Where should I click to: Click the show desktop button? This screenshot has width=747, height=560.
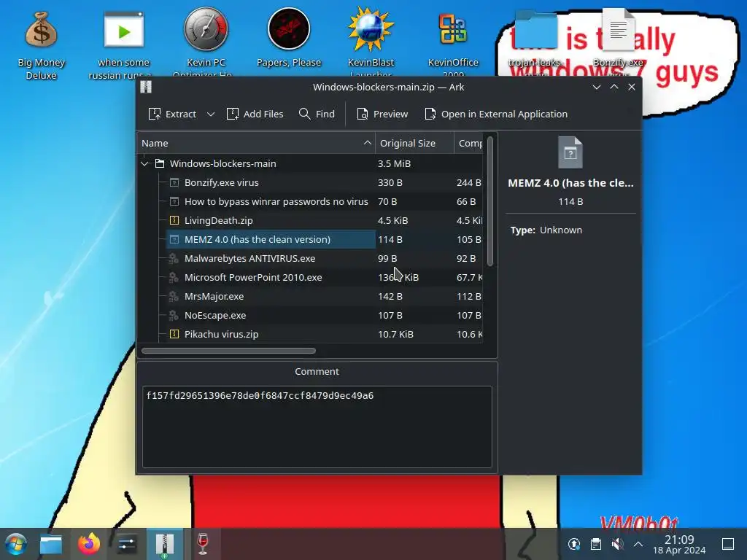coord(728,544)
